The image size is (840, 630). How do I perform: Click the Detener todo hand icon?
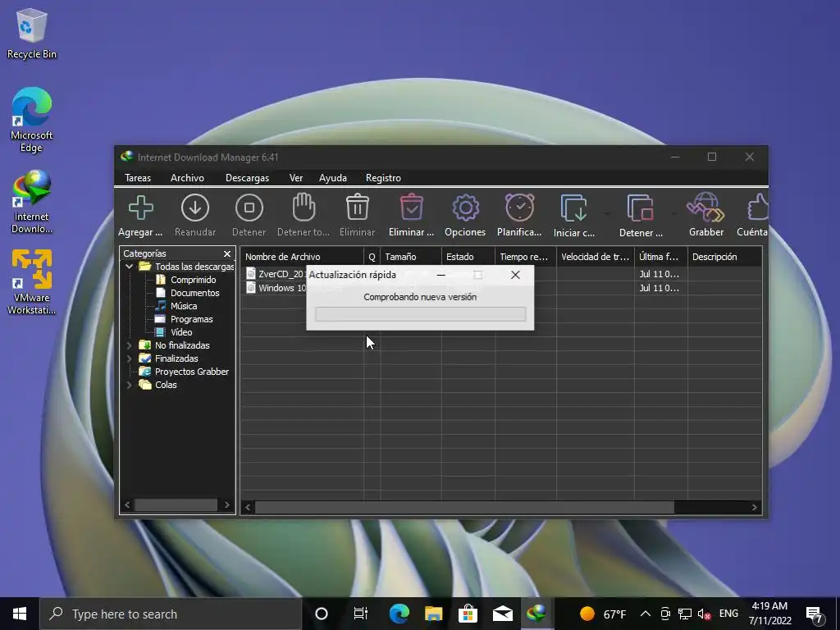pyautogui.click(x=304, y=208)
